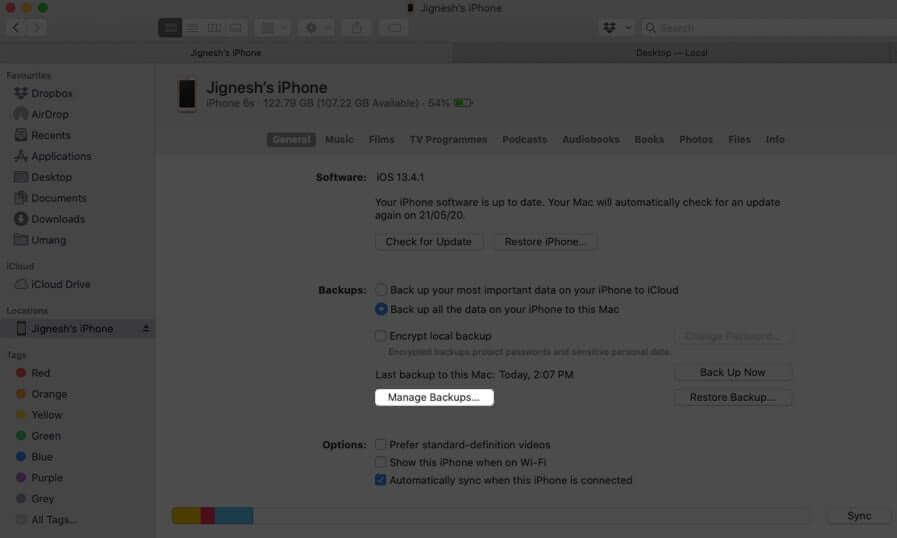Open the Dropbox toolbar dropdown

(x=617, y=27)
